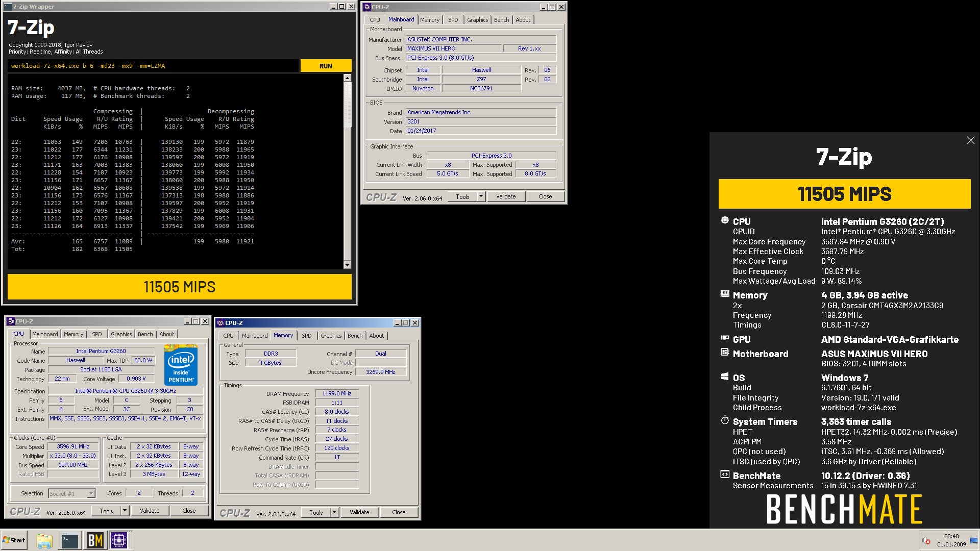Click the GPU icon in BenchMate result panel
Viewport: 980px width, 551px height.
(x=725, y=338)
